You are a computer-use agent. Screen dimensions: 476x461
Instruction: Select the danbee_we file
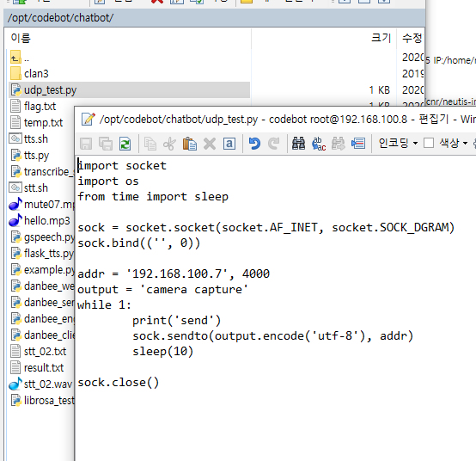click(x=42, y=286)
